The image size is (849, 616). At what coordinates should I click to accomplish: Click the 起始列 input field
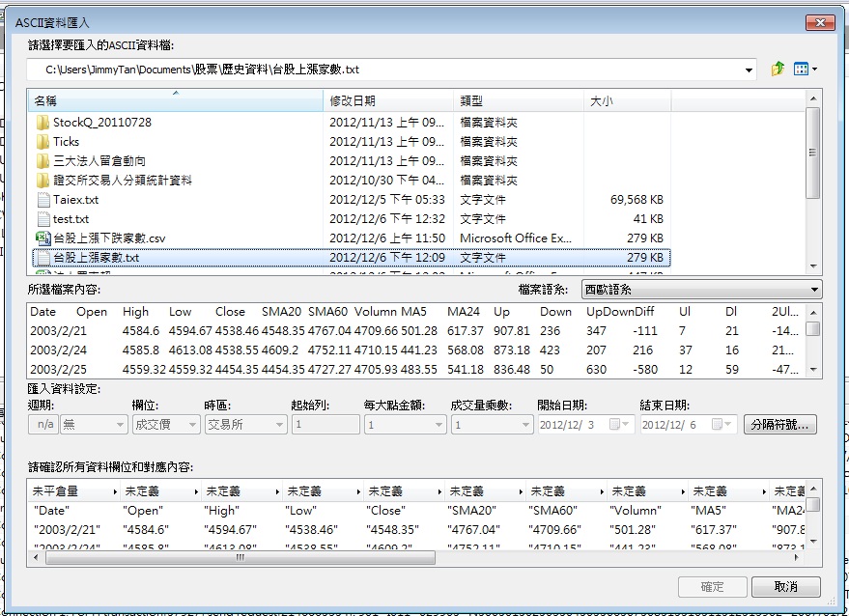pyautogui.click(x=325, y=425)
